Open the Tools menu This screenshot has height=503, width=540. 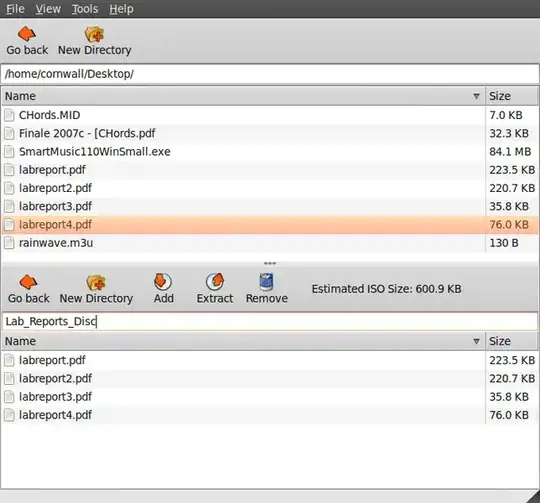[x=85, y=9]
